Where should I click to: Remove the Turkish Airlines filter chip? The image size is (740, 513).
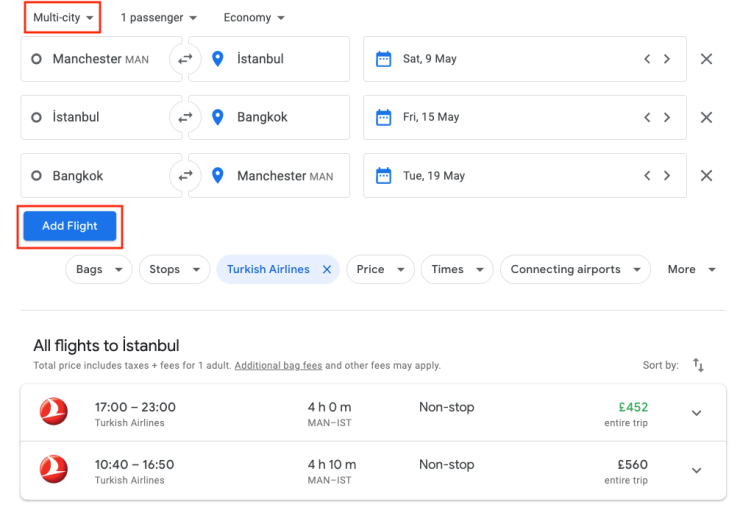tap(327, 269)
